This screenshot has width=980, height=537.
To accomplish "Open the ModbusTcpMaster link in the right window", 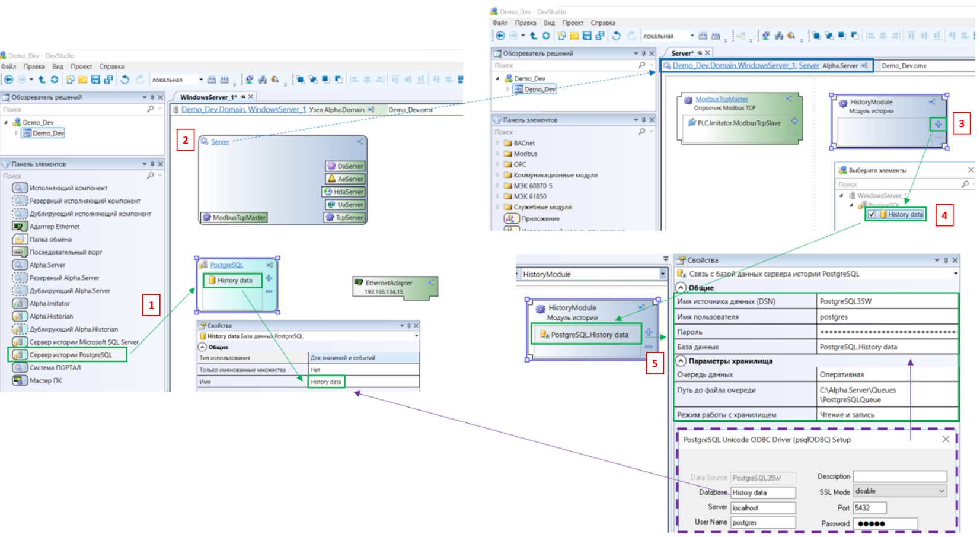I will click(722, 99).
